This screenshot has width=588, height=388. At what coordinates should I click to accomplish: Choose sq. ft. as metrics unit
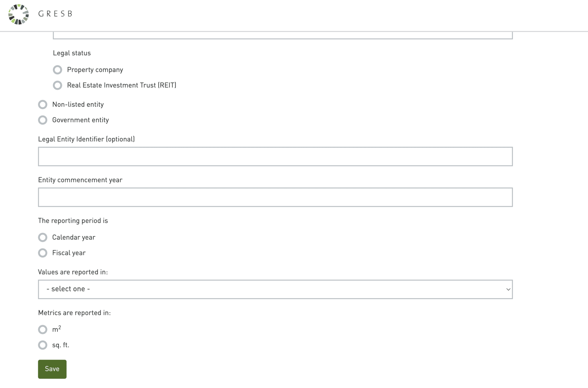tap(43, 345)
